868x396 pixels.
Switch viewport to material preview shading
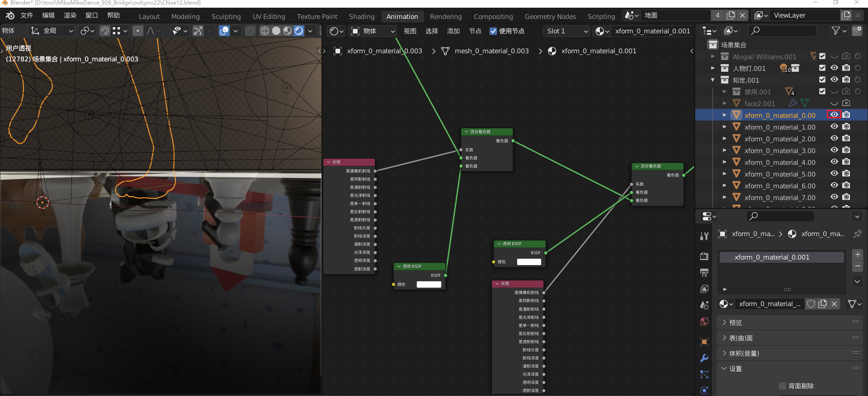[288, 31]
